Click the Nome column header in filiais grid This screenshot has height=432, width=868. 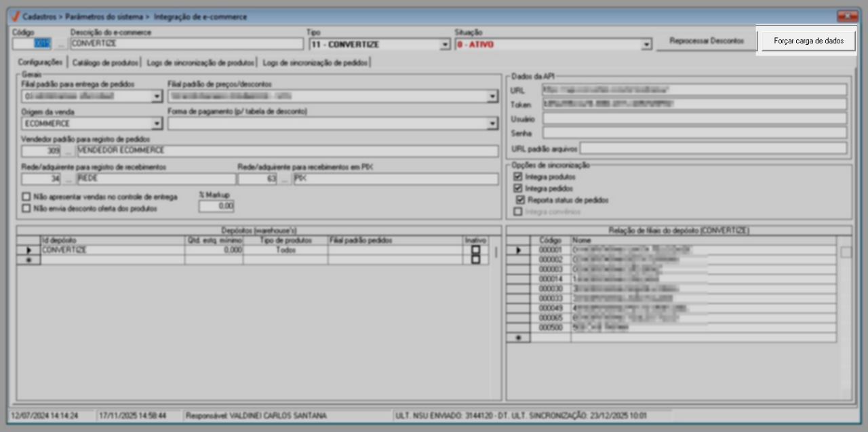pyautogui.click(x=703, y=240)
